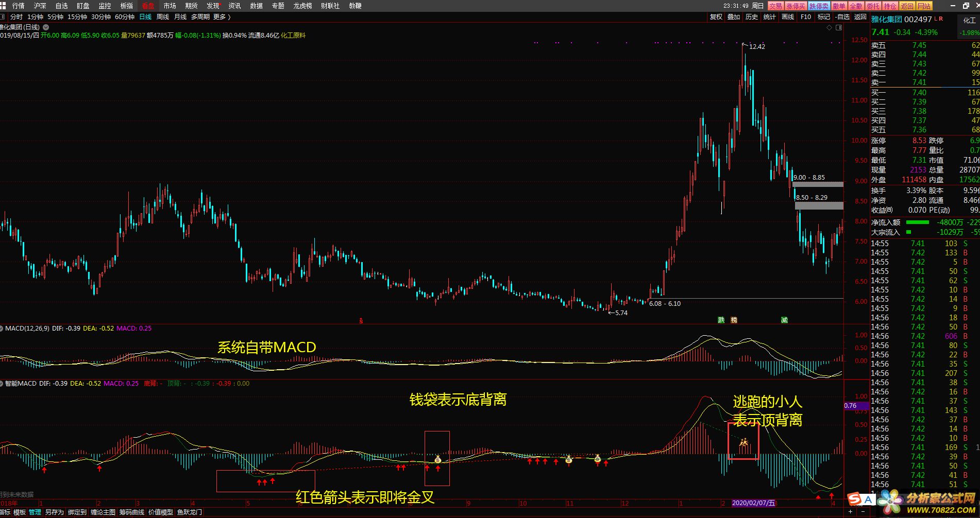Screen dimensions: 980x518
Task: Open the 统计 statistics tool
Action: [x=770, y=17]
